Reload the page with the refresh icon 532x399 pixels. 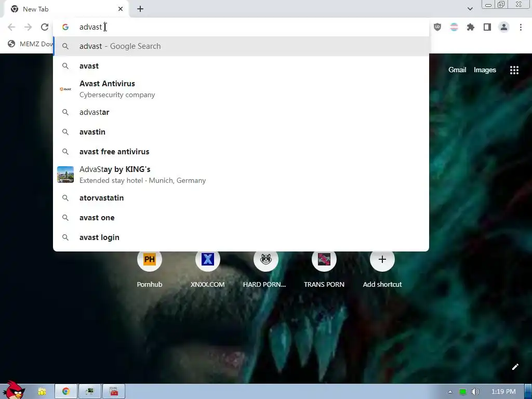[45, 27]
